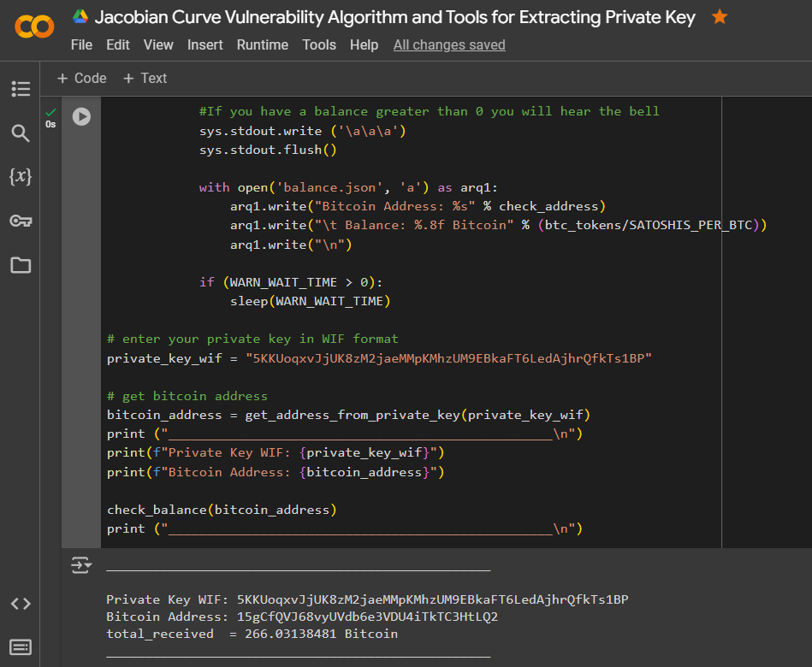Click the check_balance(bitcoin_address) code line

click(x=222, y=510)
